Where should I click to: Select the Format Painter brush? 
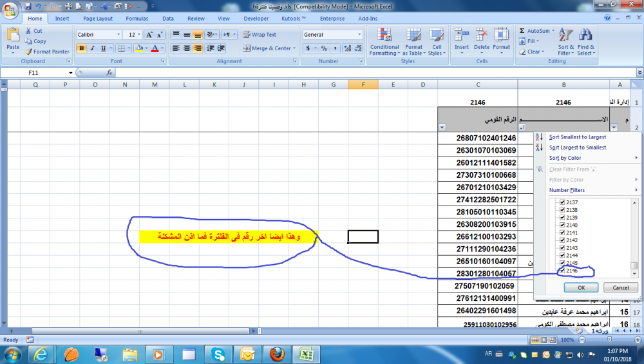tap(28, 52)
